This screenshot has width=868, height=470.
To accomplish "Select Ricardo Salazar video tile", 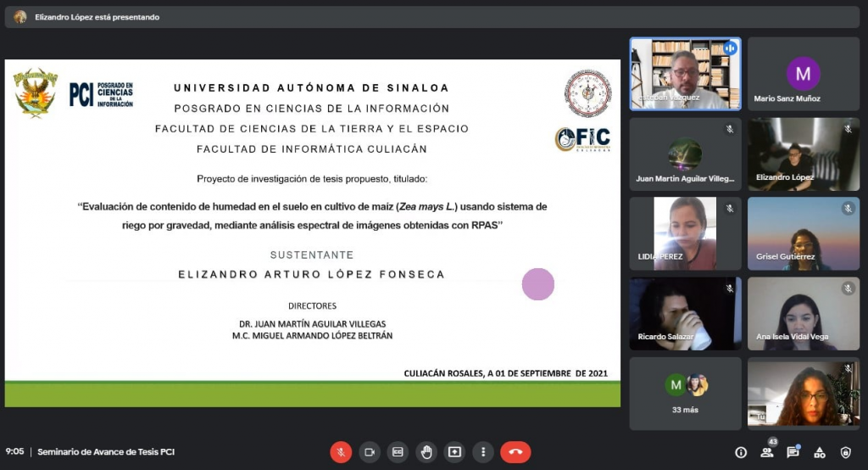I will 685,314.
